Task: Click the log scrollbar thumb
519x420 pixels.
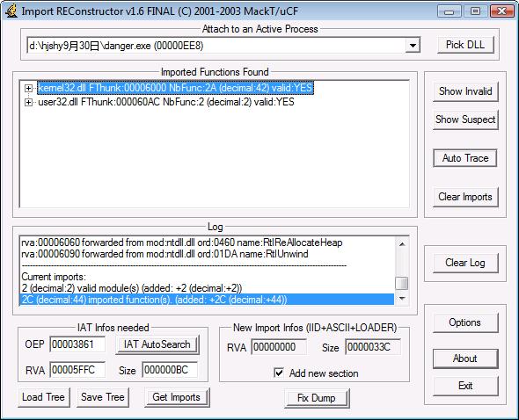Action: 402,283
